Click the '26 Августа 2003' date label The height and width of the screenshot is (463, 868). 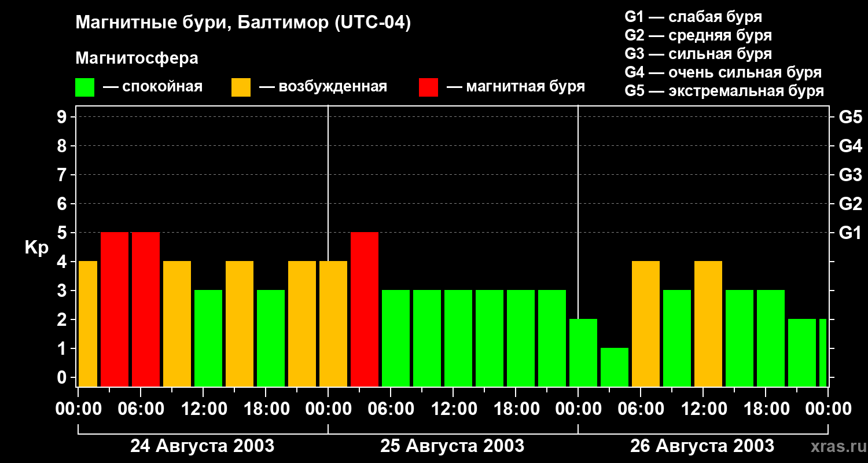coord(702,446)
